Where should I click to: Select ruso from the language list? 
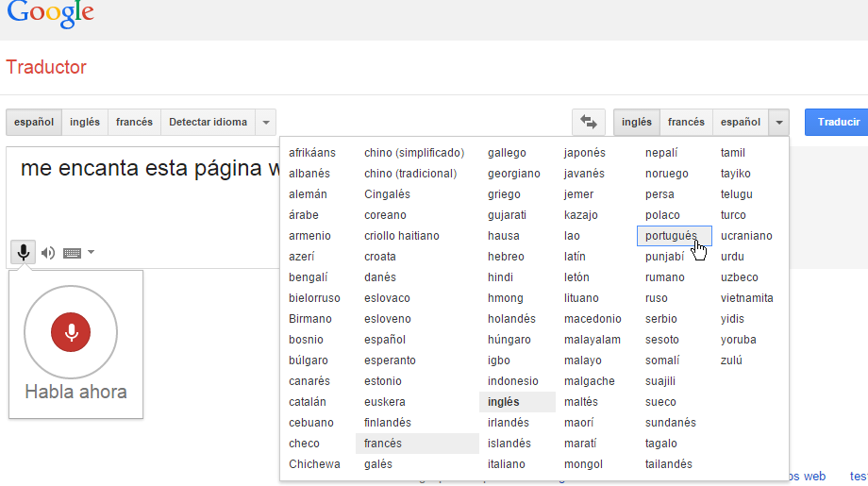pos(657,298)
